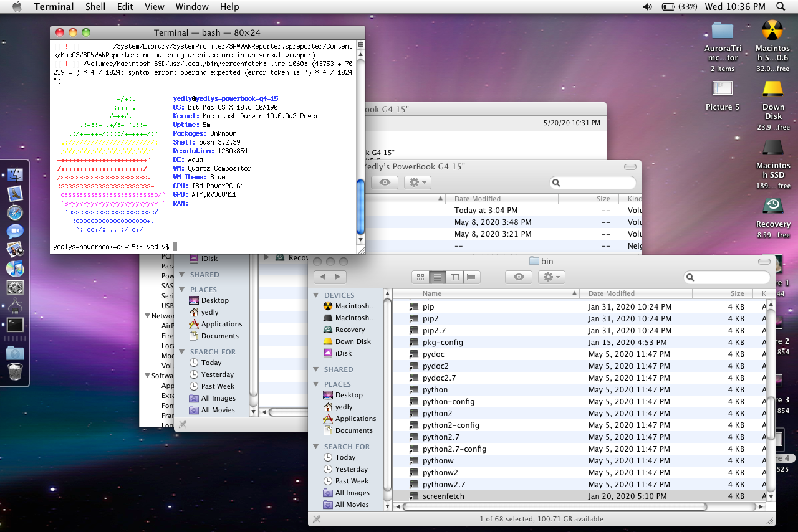Open the Help menu
The height and width of the screenshot is (532, 798).
click(x=229, y=7)
